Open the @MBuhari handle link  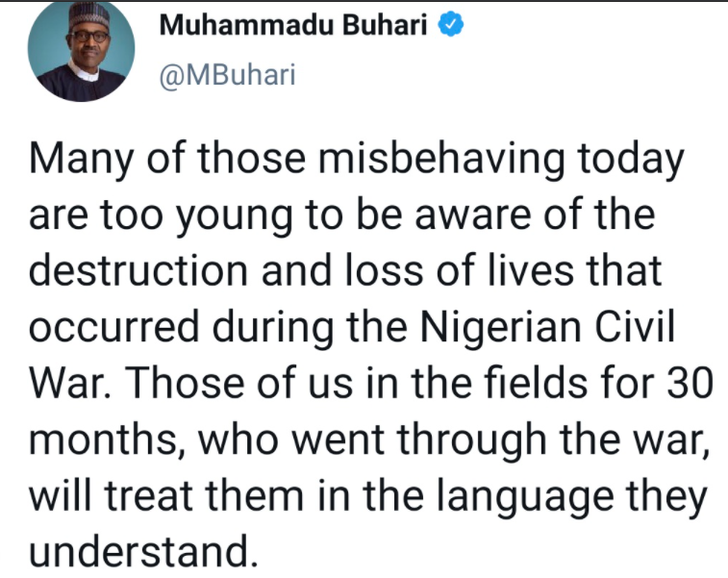click(226, 75)
